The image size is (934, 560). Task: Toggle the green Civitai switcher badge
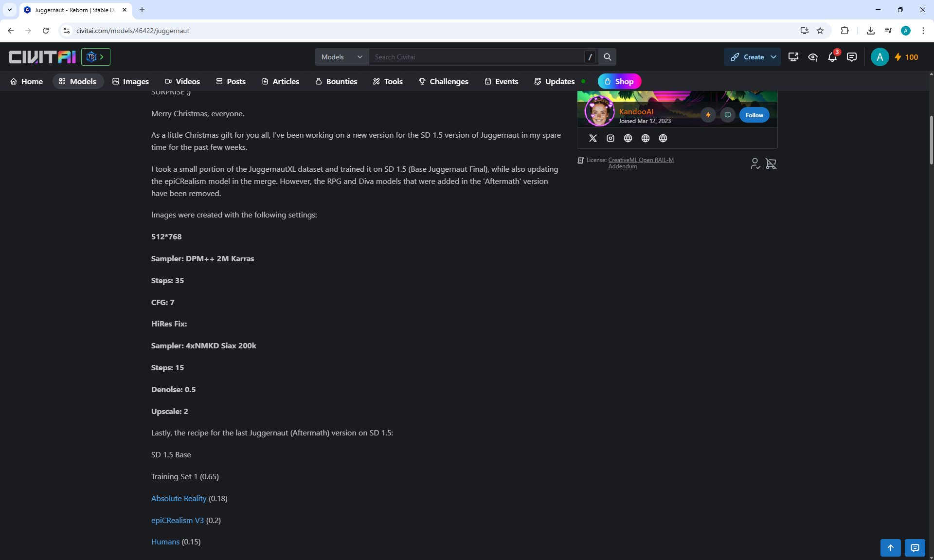pyautogui.click(x=96, y=57)
